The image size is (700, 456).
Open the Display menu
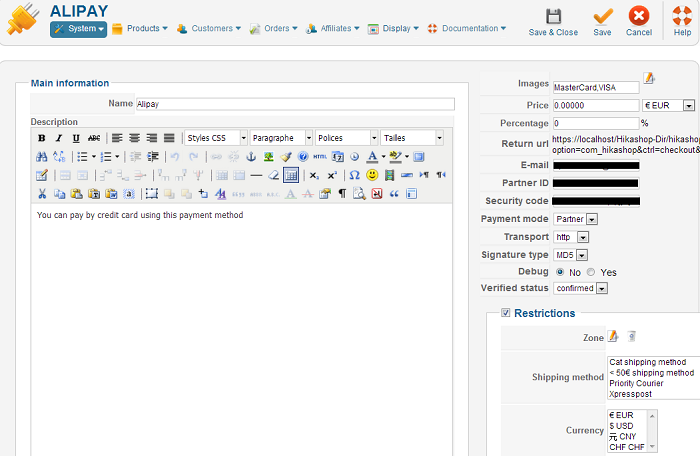click(393, 29)
